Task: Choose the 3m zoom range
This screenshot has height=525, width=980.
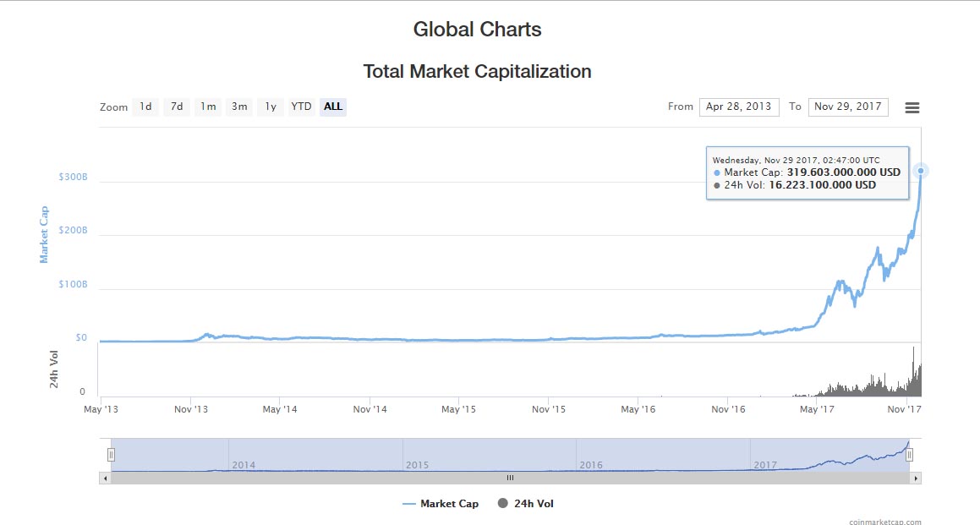Action: pos(239,107)
